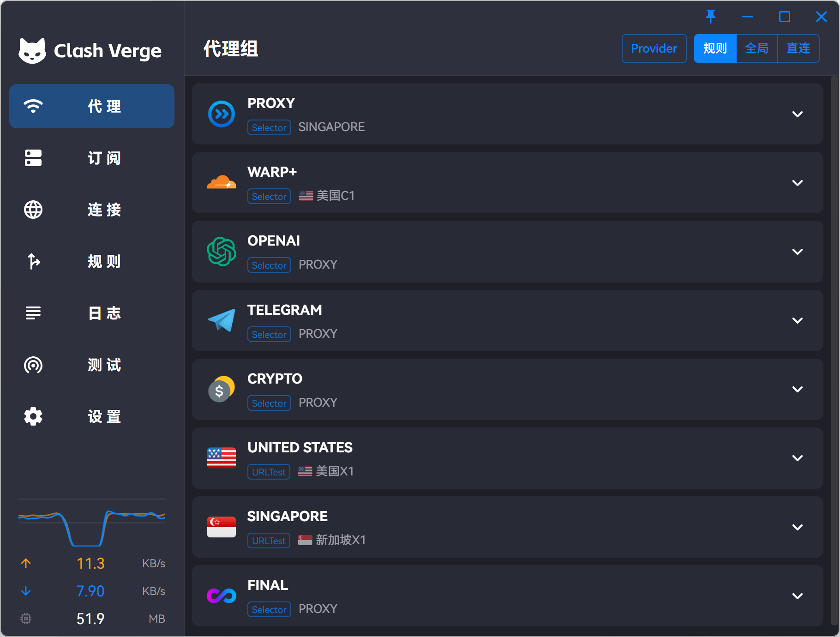Click the FINAL infinity loop icon
This screenshot has height=637, width=840.
[x=222, y=595]
